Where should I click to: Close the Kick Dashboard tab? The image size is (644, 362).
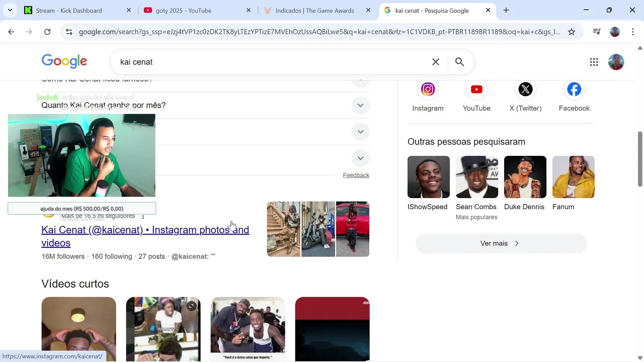pyautogui.click(x=129, y=10)
